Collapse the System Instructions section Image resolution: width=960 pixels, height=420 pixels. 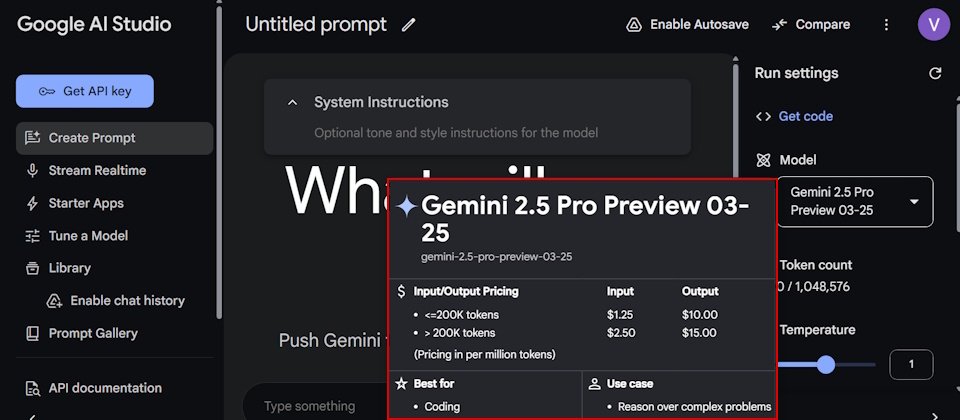pos(293,102)
